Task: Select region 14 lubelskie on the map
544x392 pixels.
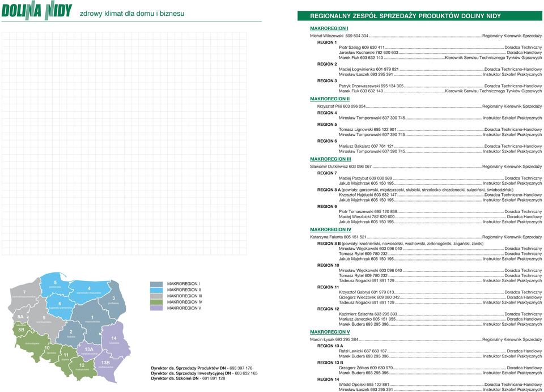Action: (x=114, y=339)
